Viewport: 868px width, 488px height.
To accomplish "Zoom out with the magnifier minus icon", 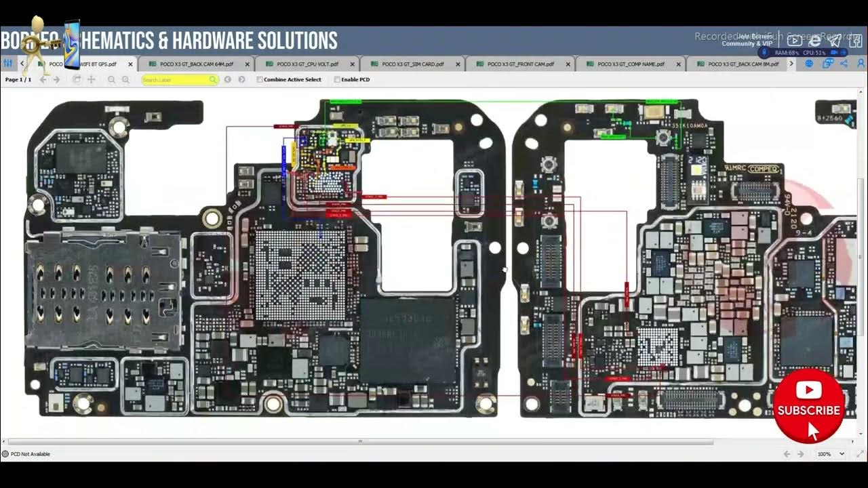I will tap(111, 79).
